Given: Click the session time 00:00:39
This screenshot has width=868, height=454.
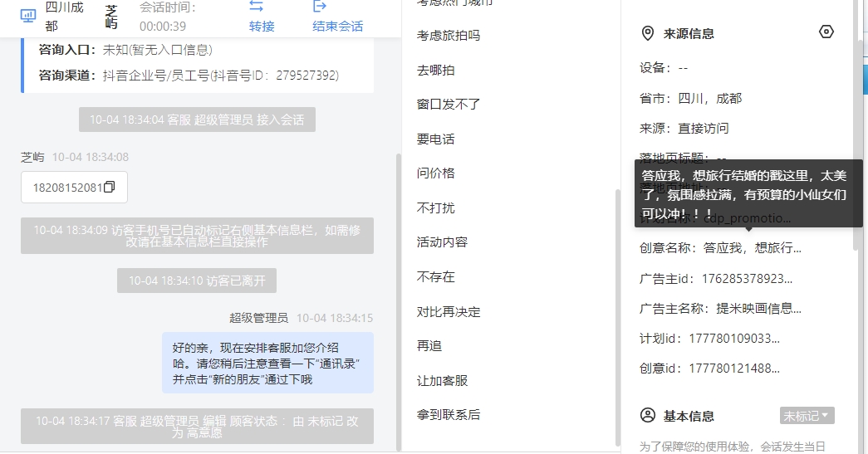Looking at the screenshot, I should pos(163,26).
